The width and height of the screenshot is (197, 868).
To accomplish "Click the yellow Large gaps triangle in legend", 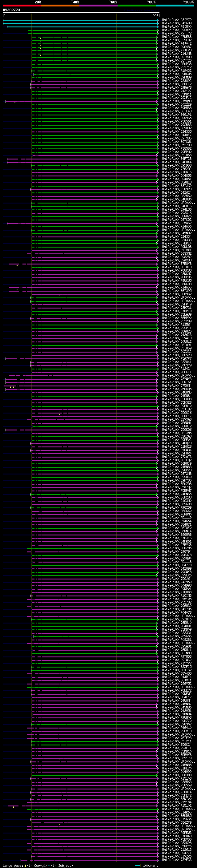I will [x=25, y=865].
